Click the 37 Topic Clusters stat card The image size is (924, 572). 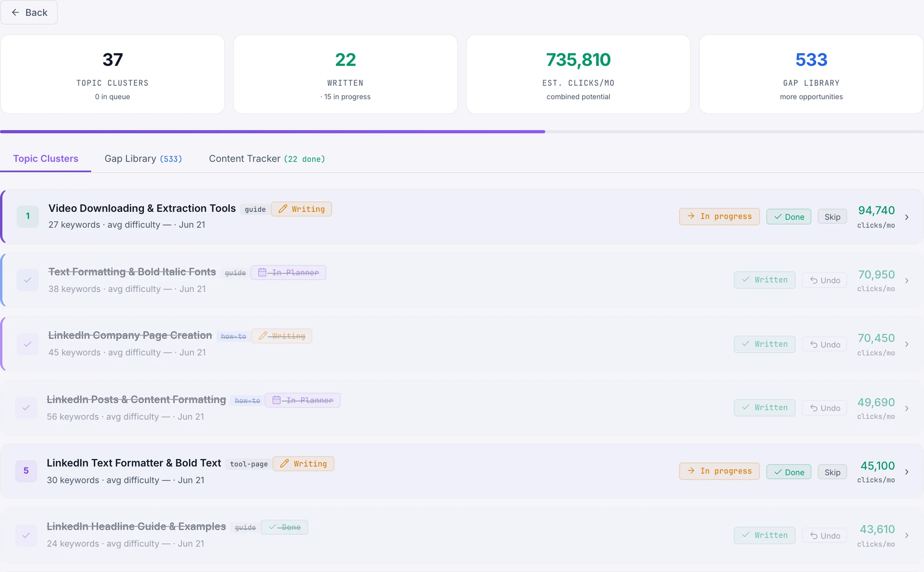113,74
